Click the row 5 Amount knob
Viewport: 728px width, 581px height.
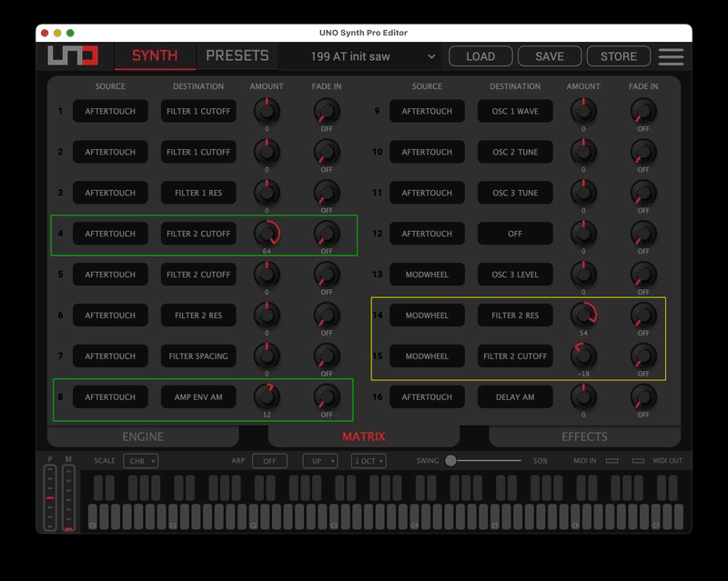click(267, 274)
